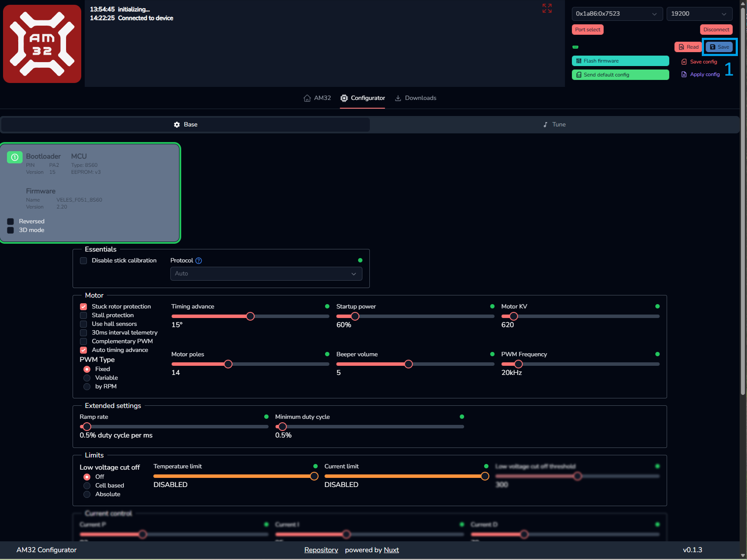Click the green info icon beside Bootloader

(x=15, y=157)
